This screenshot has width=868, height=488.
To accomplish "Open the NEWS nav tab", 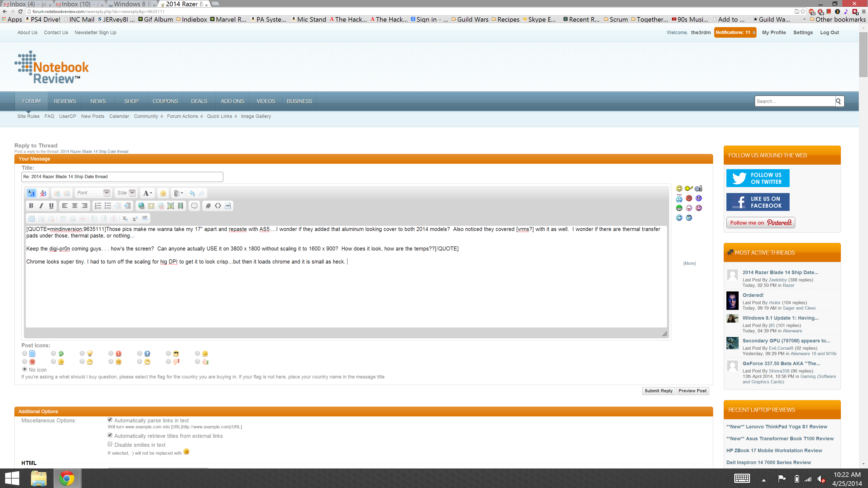I will (x=98, y=101).
